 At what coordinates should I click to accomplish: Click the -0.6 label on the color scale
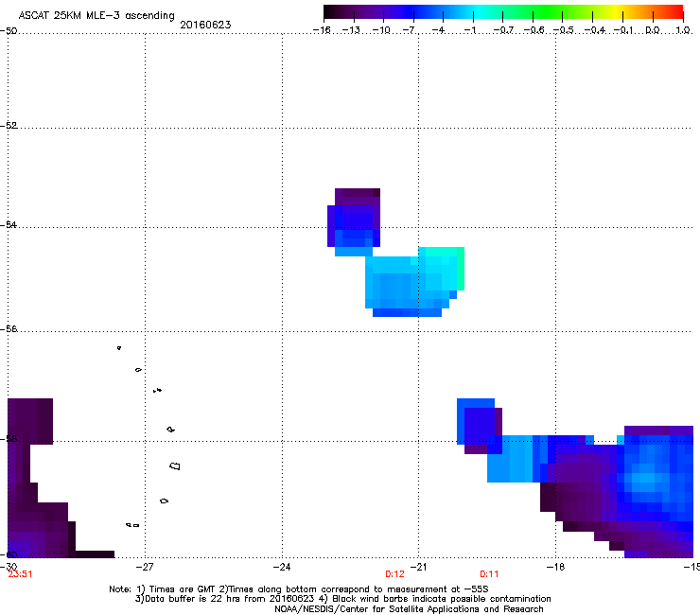534,30
